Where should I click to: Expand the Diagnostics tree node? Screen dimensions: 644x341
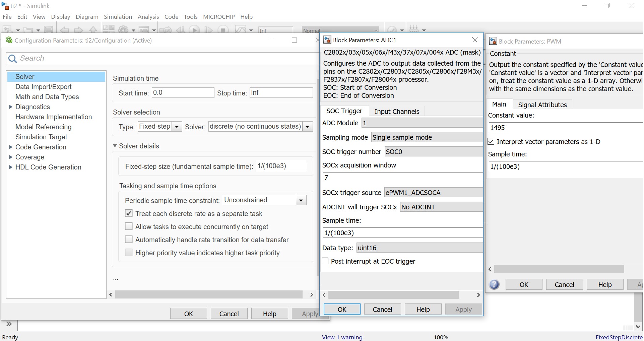pos(11,107)
